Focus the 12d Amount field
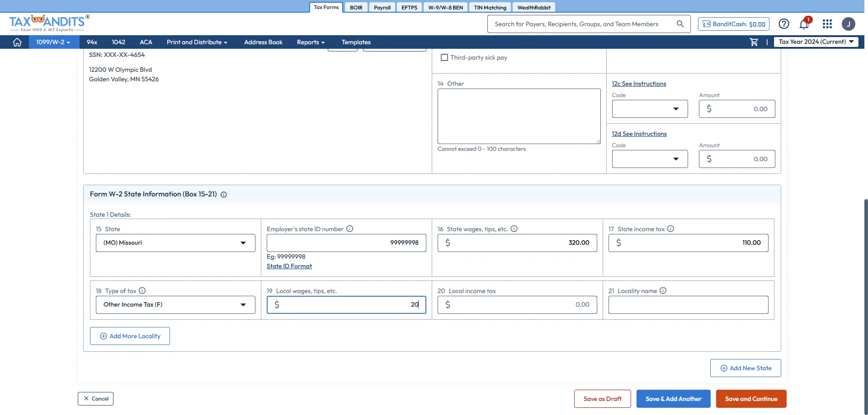 (x=737, y=159)
